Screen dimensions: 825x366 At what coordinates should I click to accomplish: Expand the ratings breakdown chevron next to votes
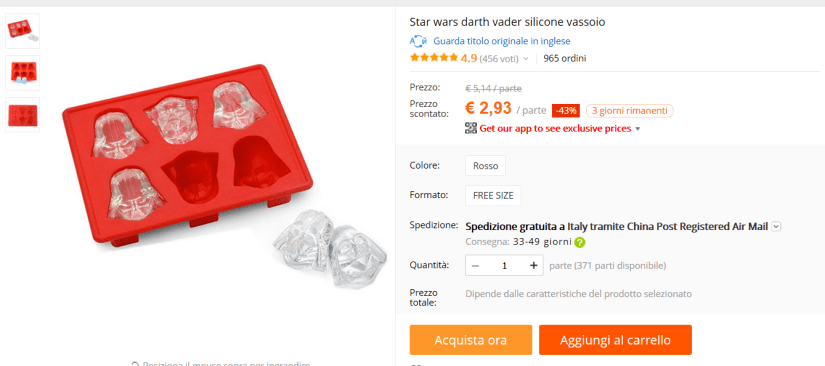click(525, 59)
